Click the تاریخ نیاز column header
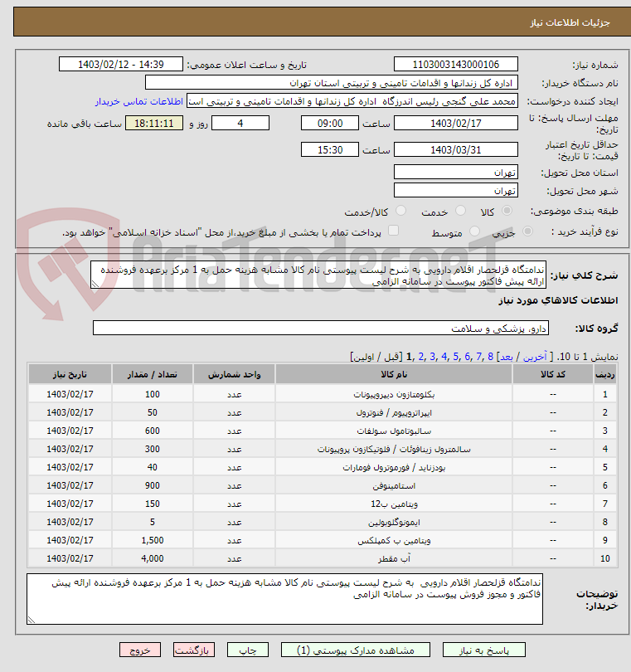This screenshot has height=672, width=631. (70, 374)
